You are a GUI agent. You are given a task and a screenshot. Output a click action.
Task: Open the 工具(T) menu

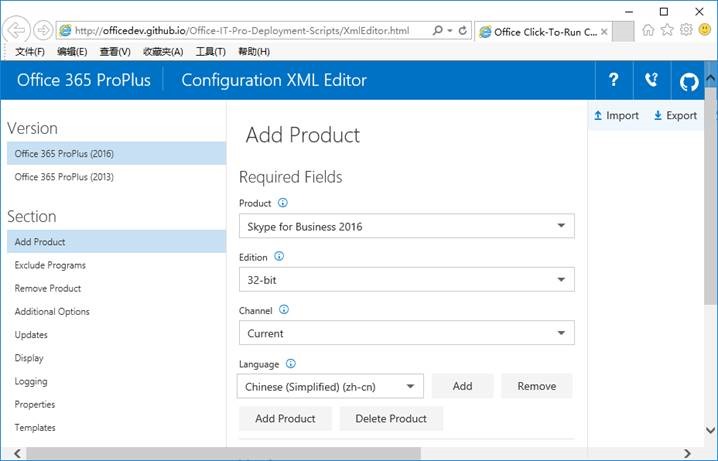(211, 51)
